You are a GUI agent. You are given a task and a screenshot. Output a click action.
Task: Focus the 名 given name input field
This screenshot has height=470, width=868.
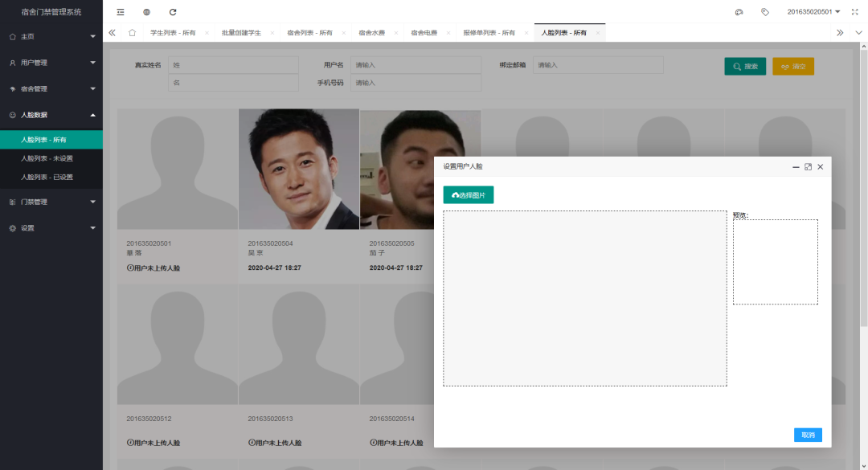tap(233, 83)
